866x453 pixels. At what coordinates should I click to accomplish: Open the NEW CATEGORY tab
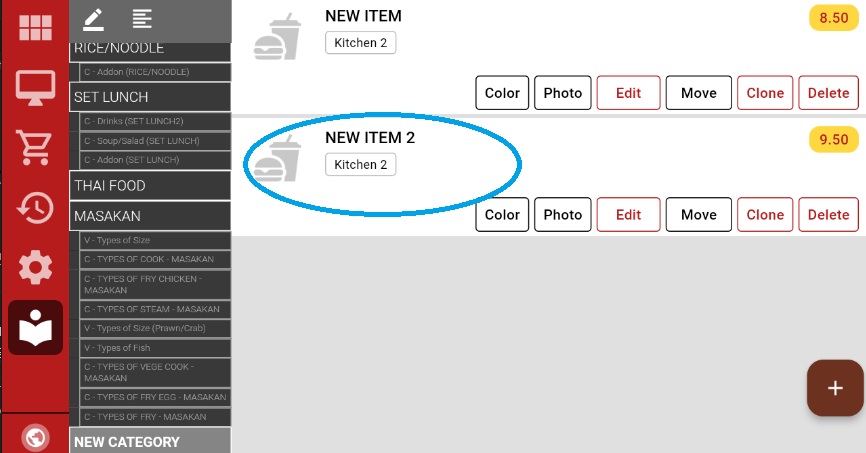[150, 441]
